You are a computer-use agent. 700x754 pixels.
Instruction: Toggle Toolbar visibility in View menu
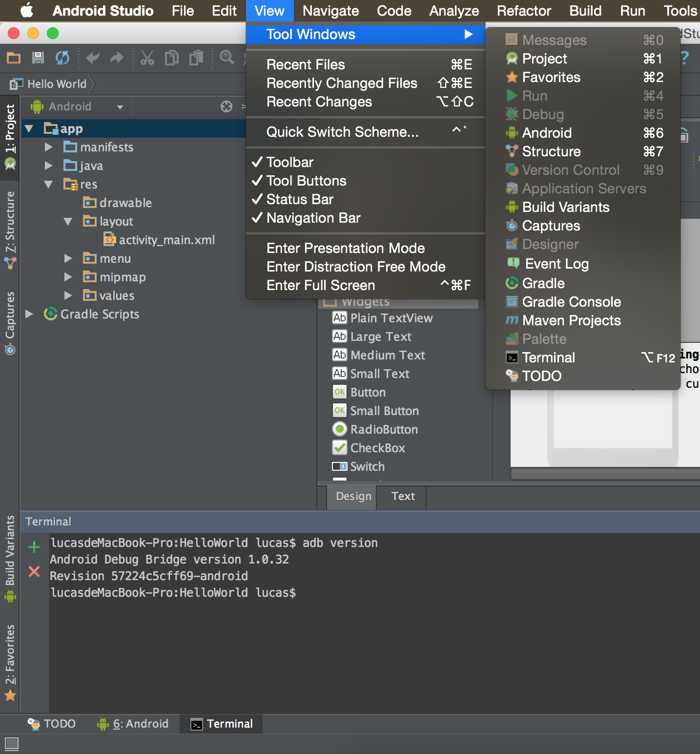point(365,162)
